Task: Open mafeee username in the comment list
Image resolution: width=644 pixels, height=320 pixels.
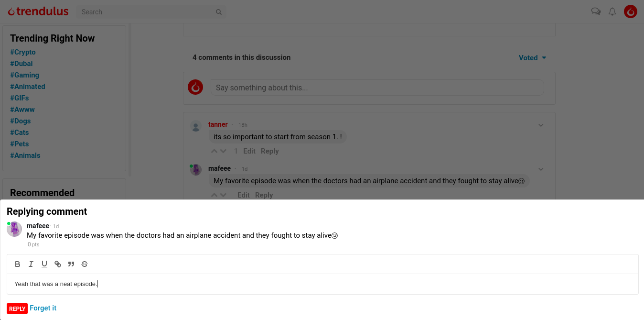Action: [x=219, y=168]
